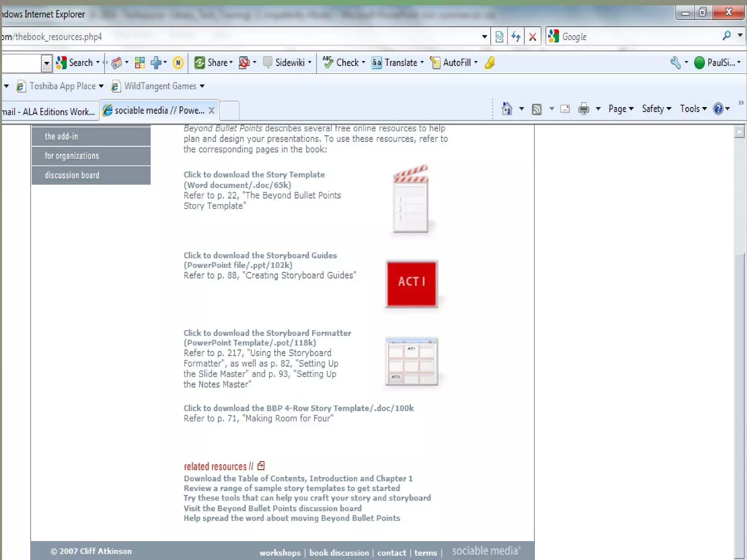Click the Google search magnifier icon
Image resolution: width=747 pixels, height=560 pixels.
pyautogui.click(x=727, y=36)
